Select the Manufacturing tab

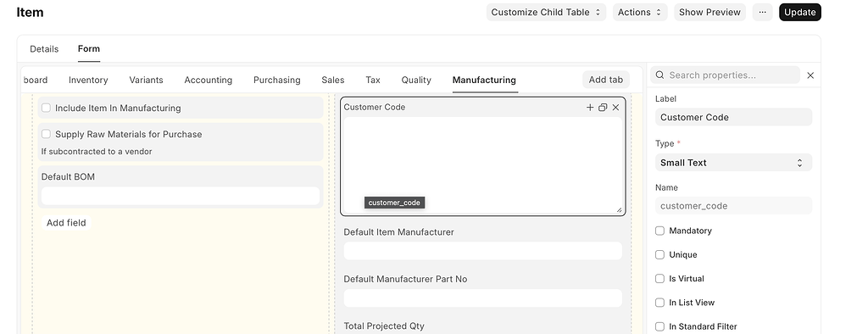(484, 80)
